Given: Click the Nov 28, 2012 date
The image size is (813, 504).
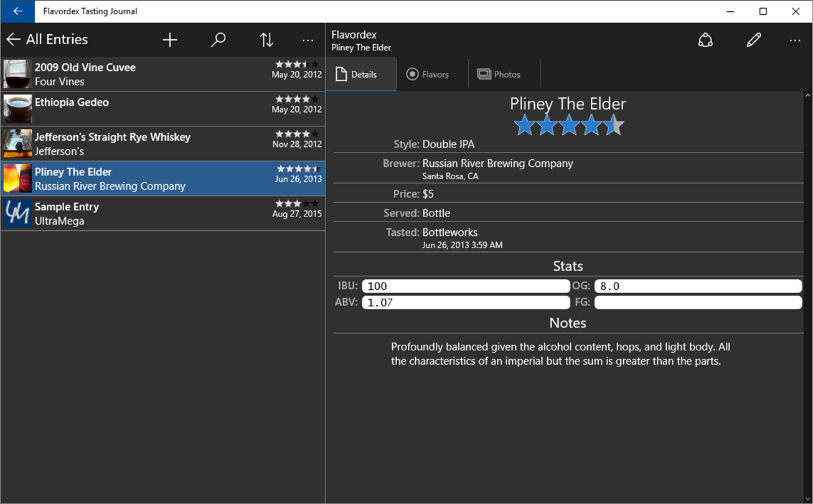Looking at the screenshot, I should click(x=297, y=144).
